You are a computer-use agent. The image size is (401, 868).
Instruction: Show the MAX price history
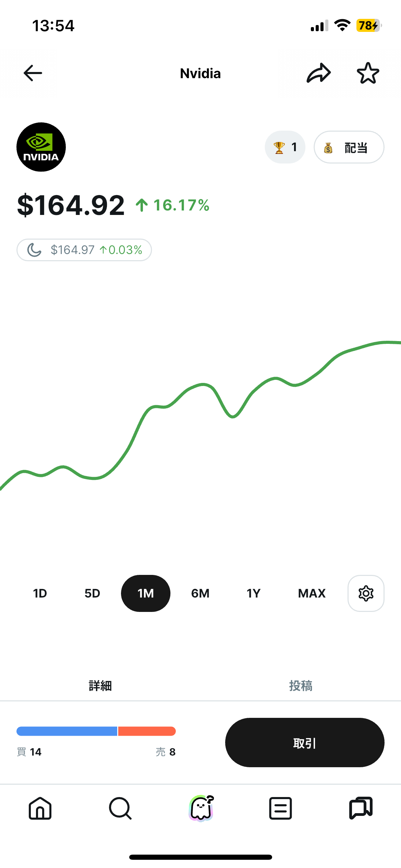point(312,593)
